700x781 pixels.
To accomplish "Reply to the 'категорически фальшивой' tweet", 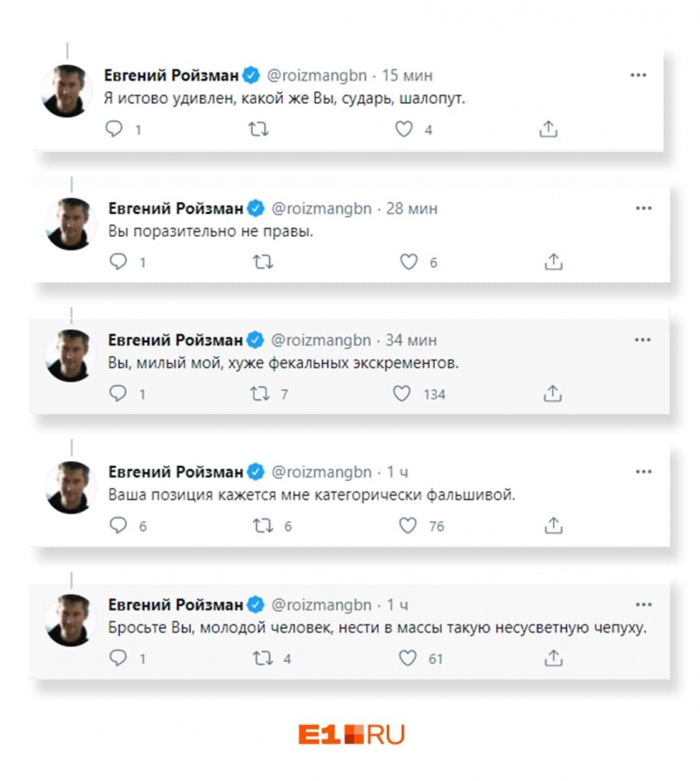I will point(118,526).
